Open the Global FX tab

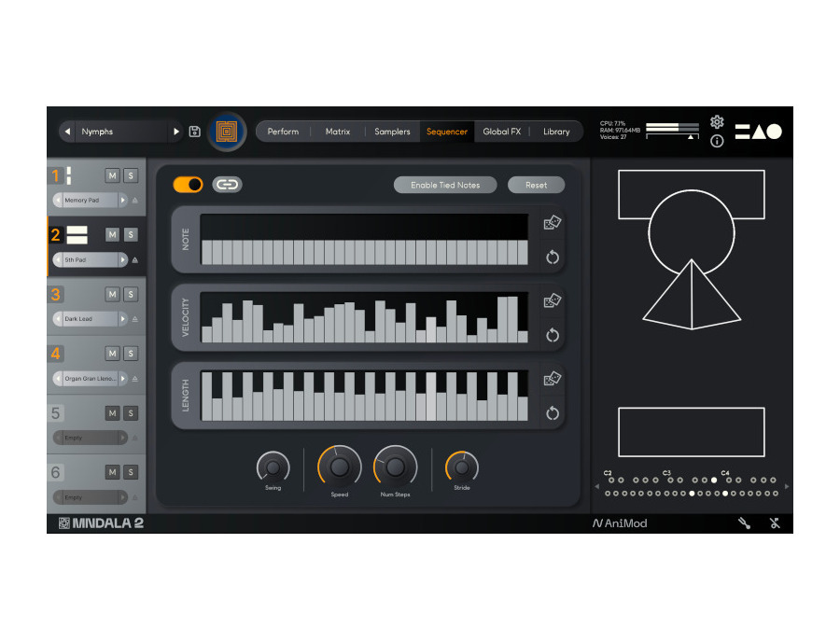pos(501,132)
